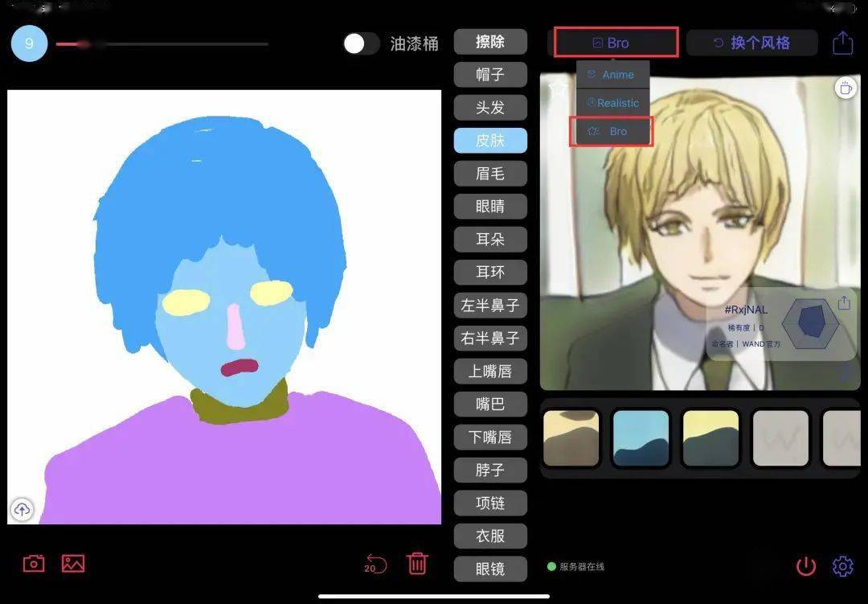Open the camera to capture a photo

coord(33,563)
